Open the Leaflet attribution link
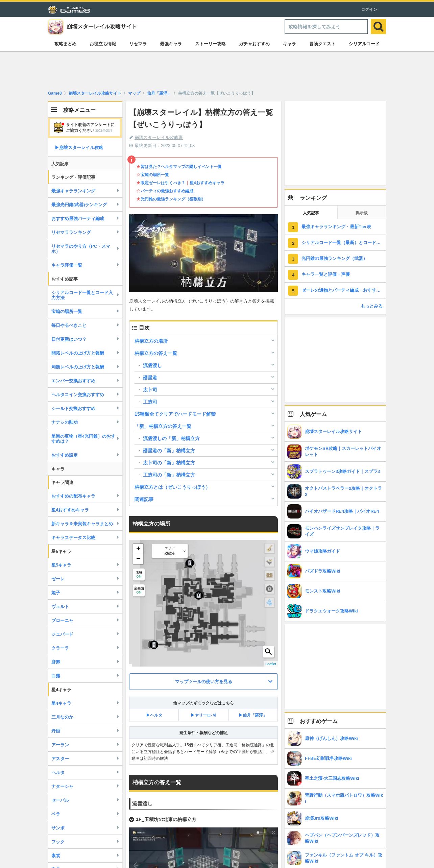Image resolution: width=434 pixels, height=868 pixels. coord(270,664)
